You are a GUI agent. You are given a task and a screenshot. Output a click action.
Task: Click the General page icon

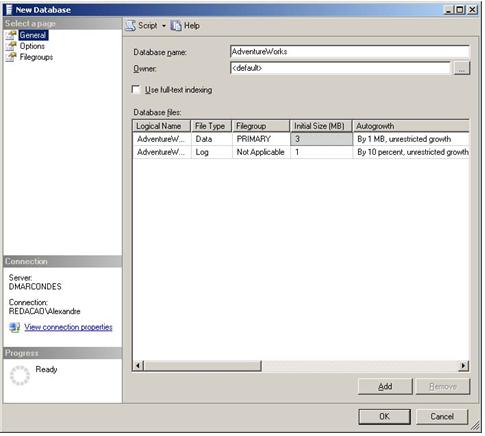pyautogui.click(x=11, y=35)
